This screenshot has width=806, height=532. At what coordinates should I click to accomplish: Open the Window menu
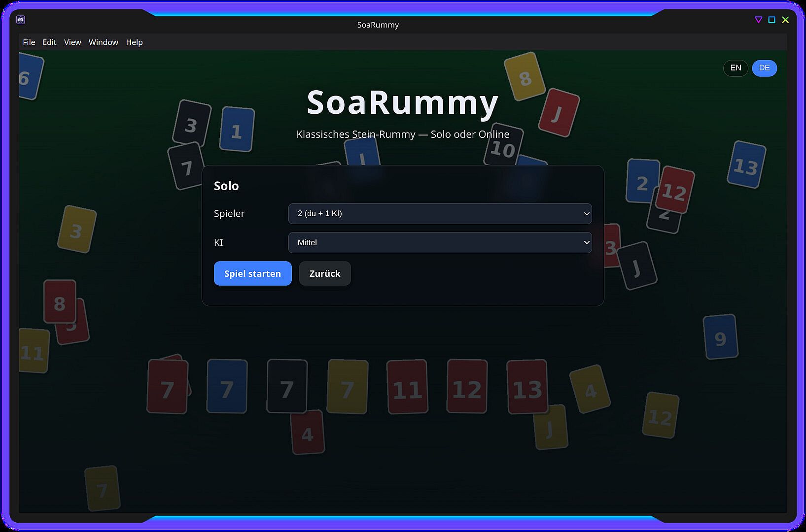[104, 42]
